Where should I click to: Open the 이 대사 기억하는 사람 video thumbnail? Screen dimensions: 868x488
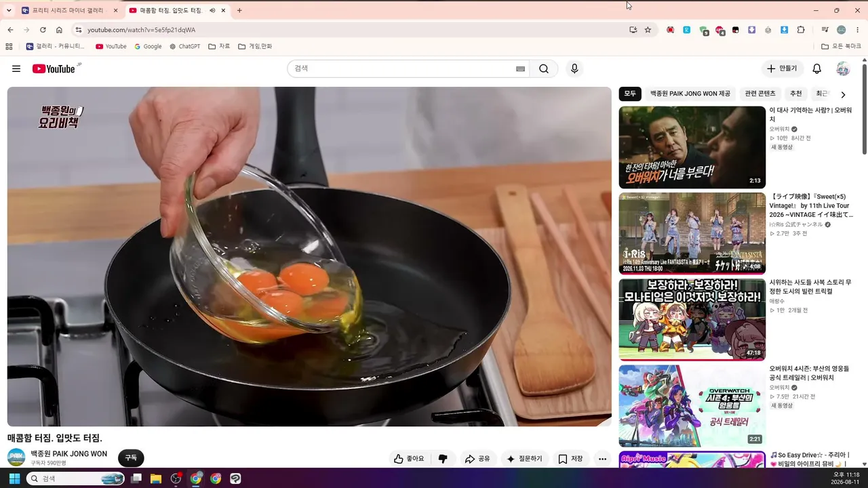(692, 147)
